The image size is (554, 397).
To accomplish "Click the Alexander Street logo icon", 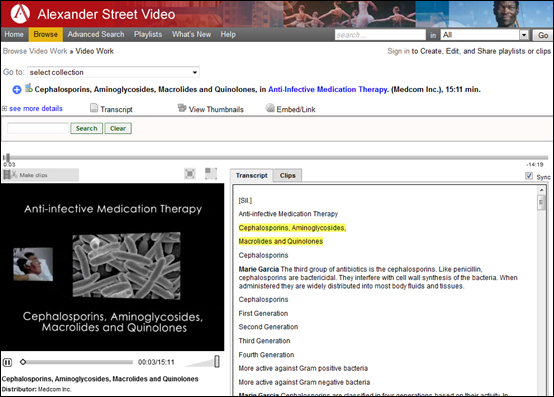I will pos(20,13).
